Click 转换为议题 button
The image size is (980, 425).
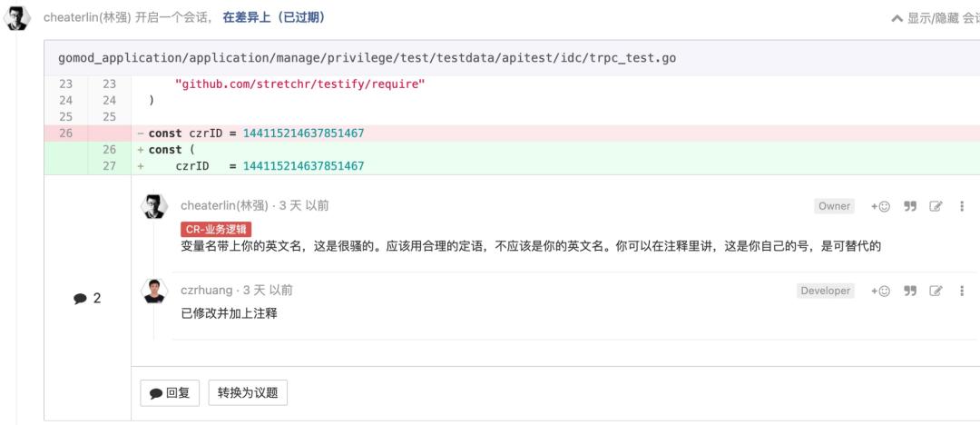pos(248,394)
